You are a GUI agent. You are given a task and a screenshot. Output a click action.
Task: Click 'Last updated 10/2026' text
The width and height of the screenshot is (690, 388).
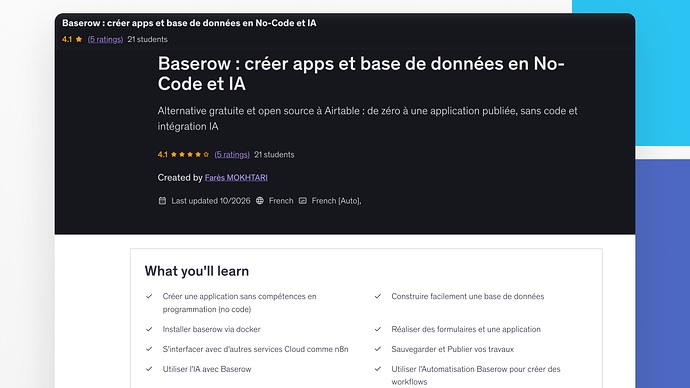[211, 201]
